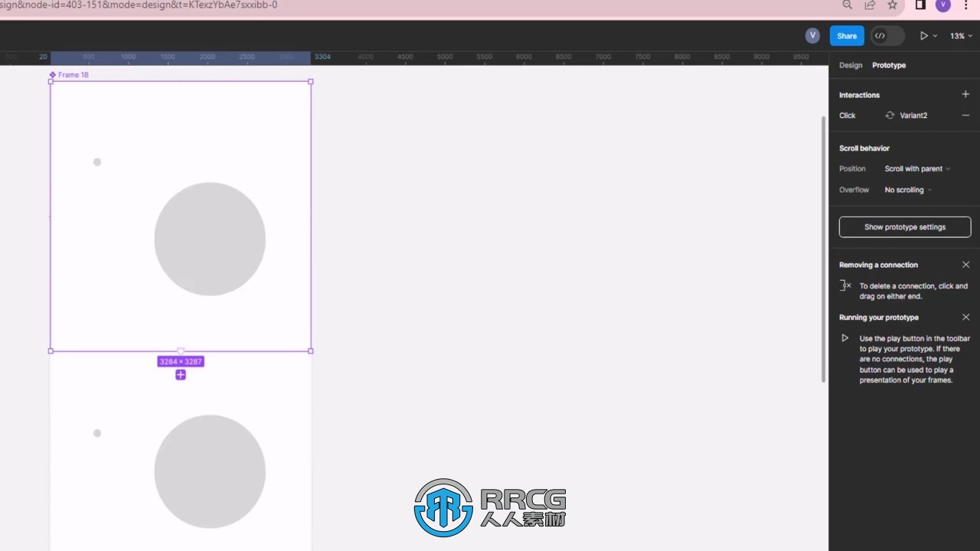Click the browser share page icon
The width and height of the screenshot is (980, 551).
(x=870, y=5)
